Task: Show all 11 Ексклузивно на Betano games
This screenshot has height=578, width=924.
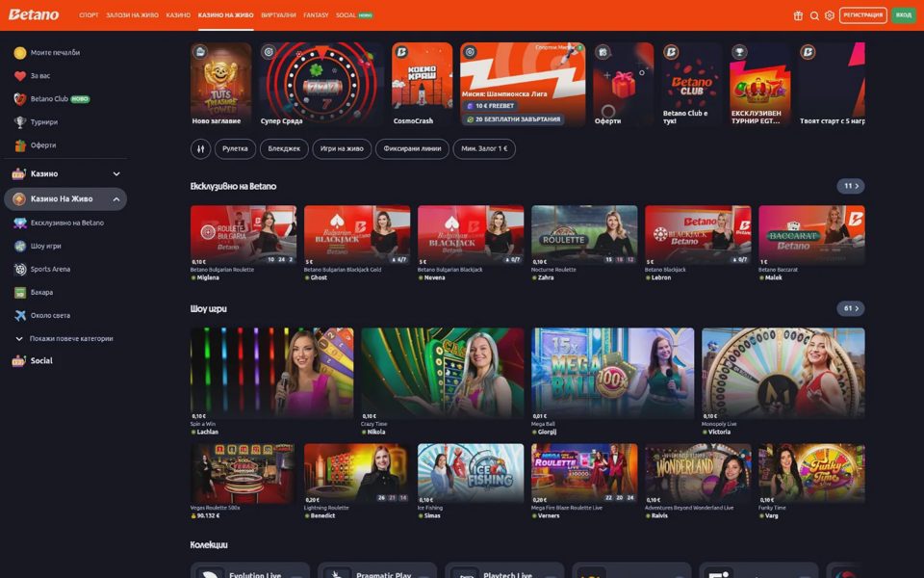Action: [850, 186]
